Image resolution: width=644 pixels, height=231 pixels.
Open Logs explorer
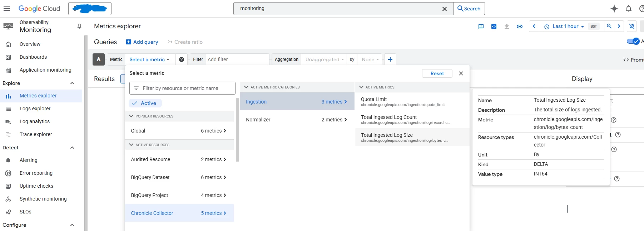(x=41, y=109)
